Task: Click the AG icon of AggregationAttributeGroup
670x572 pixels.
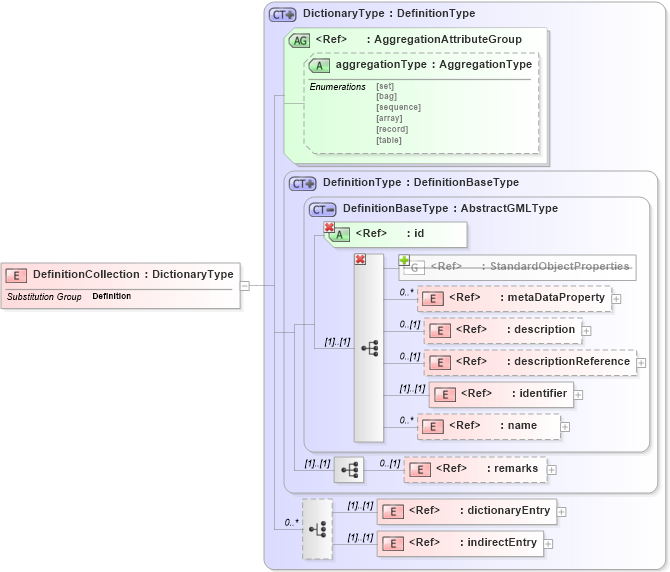Action: click(299, 41)
